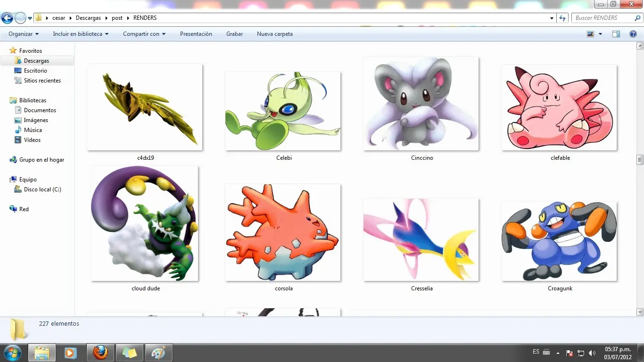
Task: Expand the view options dropdown arrow
Action: (x=600, y=34)
